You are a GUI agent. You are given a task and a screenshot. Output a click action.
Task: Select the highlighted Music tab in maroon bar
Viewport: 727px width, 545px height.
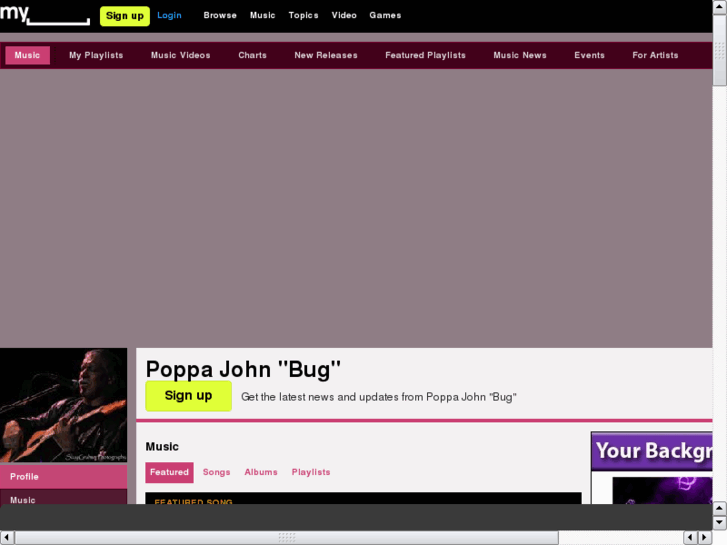(x=27, y=55)
